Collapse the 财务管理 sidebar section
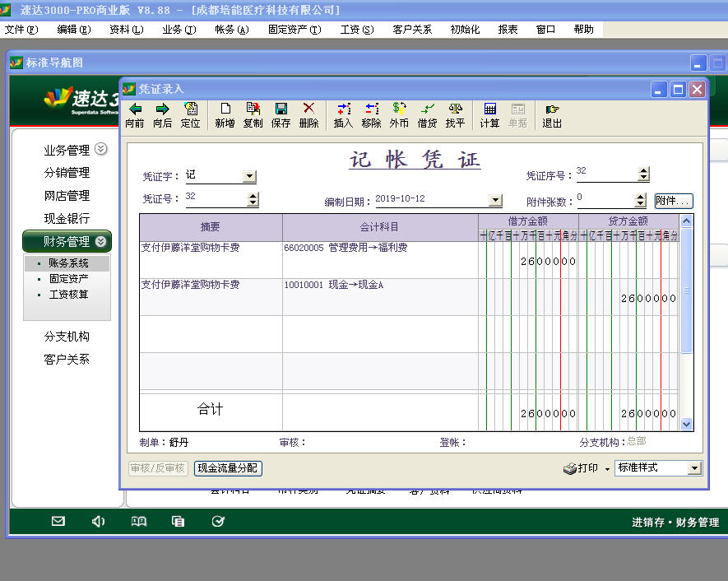The image size is (728, 581). (100, 242)
